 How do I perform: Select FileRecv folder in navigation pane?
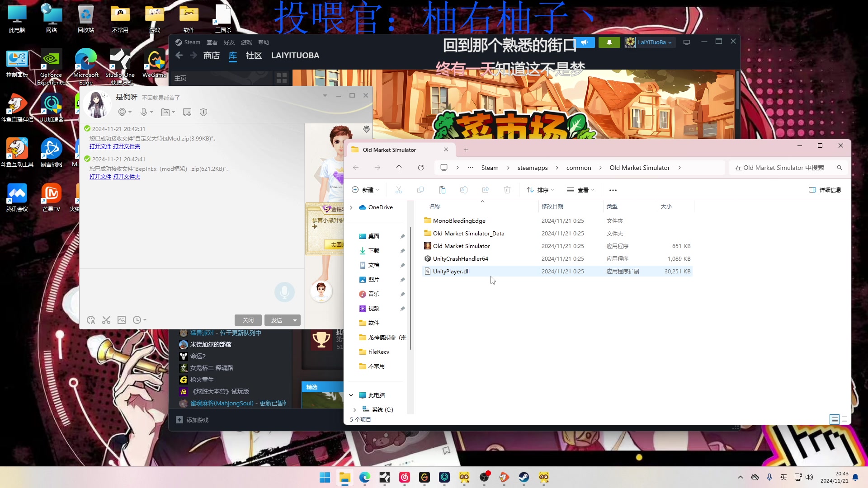coord(377,352)
